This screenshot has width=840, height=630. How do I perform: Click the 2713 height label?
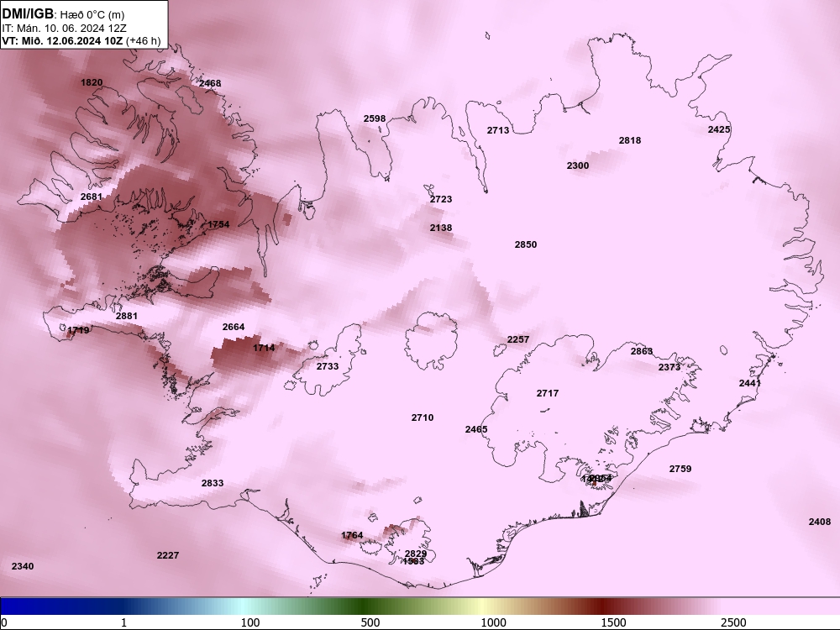(498, 130)
